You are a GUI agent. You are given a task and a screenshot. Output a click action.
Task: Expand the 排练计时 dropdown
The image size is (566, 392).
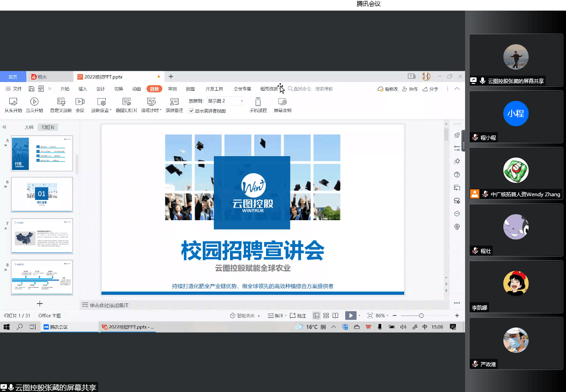(160, 111)
